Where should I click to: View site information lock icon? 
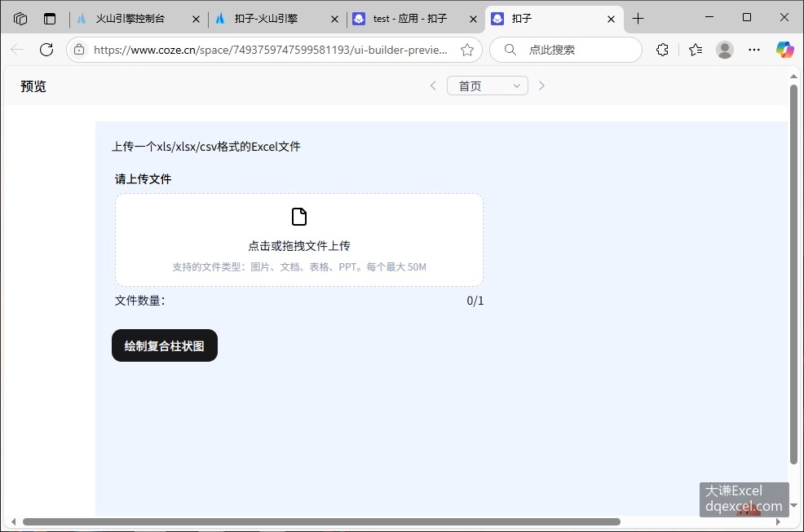79,50
